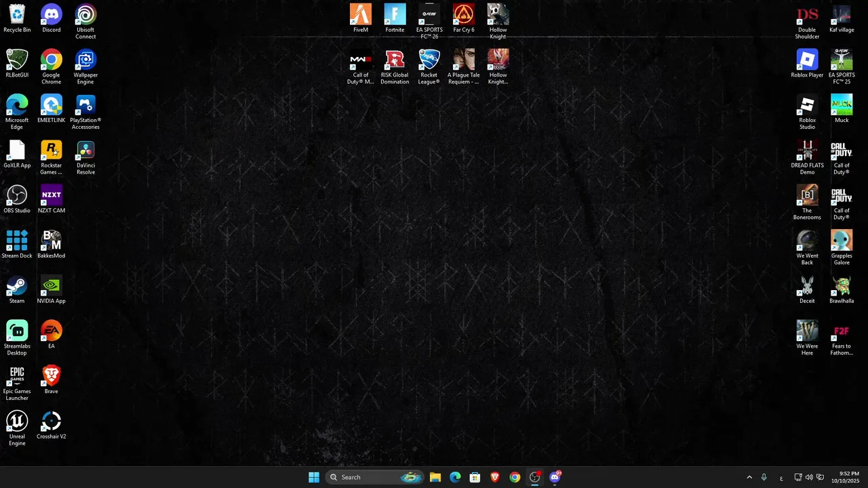Click the taskbar Search box
This screenshot has height=488, width=868.
375,477
